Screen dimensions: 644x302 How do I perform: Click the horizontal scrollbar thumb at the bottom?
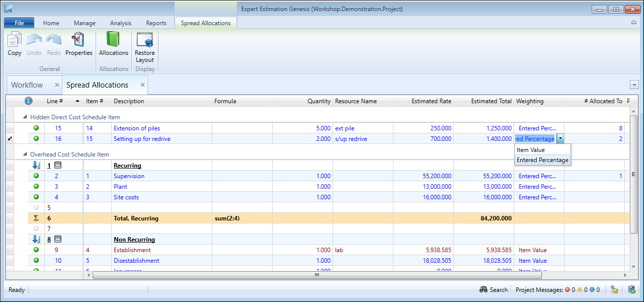pyautogui.click(x=317, y=275)
